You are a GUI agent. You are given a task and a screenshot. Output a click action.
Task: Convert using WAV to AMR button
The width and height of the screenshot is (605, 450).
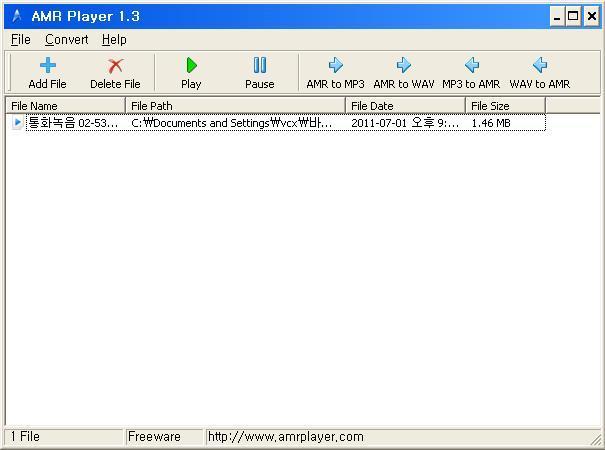coord(539,73)
